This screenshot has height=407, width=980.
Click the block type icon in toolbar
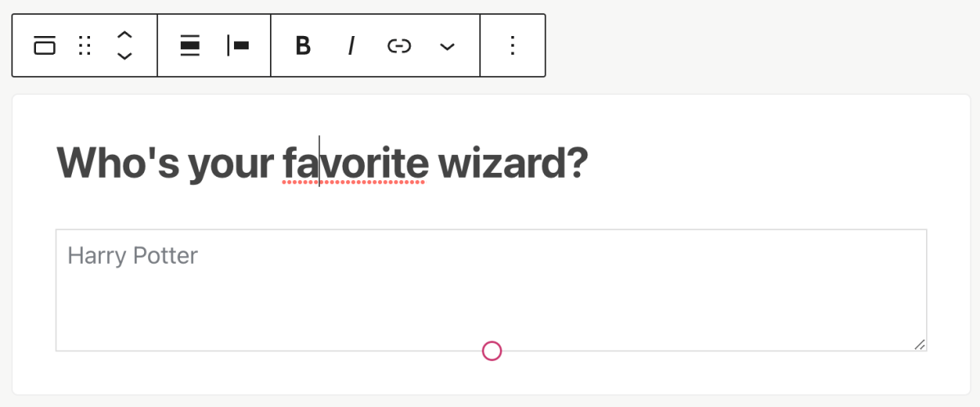44,46
